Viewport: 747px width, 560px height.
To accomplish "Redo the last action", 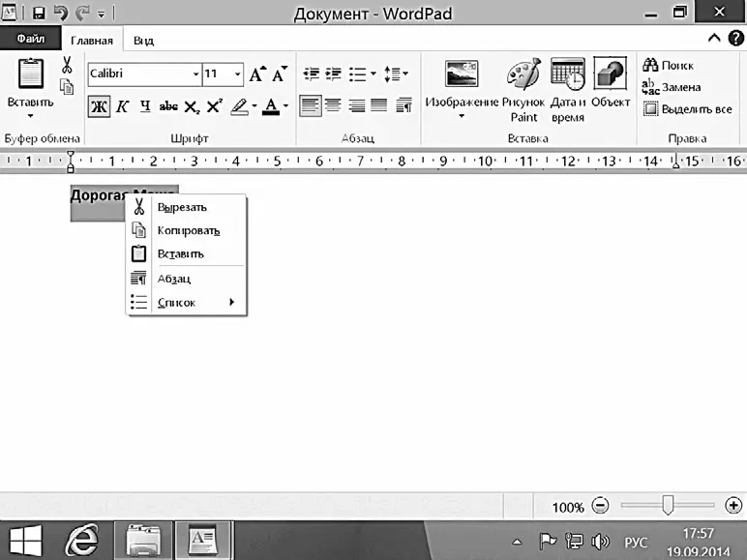I will point(82,13).
